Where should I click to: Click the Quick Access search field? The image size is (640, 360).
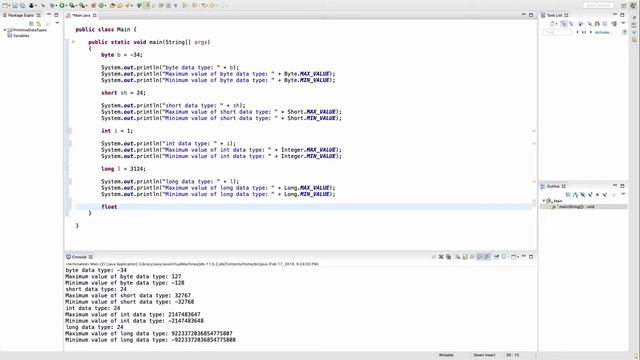599,5
